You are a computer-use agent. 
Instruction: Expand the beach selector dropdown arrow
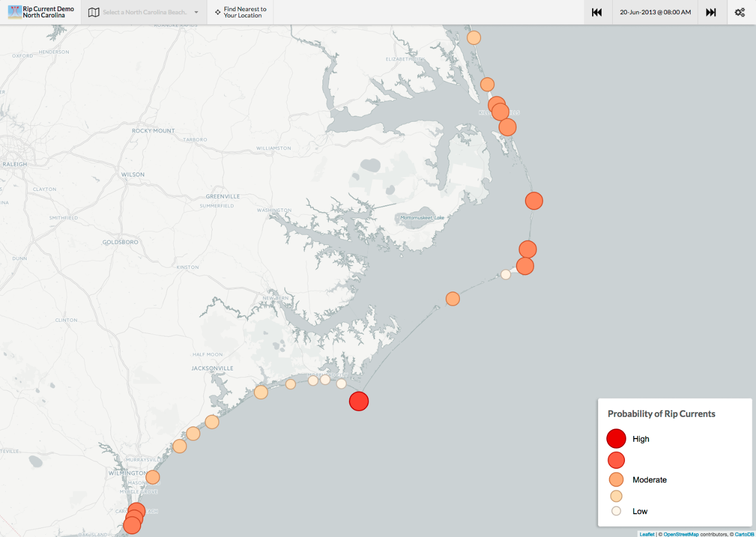196,12
